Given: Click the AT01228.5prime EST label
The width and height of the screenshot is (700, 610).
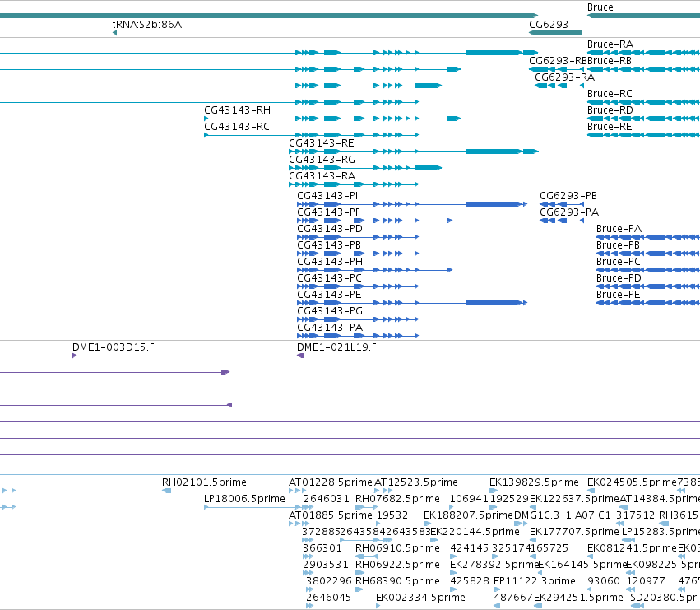Looking at the screenshot, I should coord(330,482).
